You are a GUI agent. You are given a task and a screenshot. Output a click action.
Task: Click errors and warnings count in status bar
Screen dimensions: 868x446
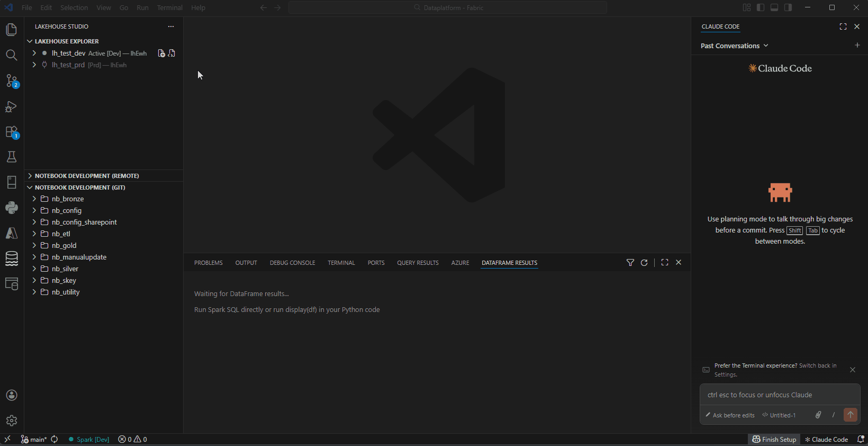coord(132,439)
